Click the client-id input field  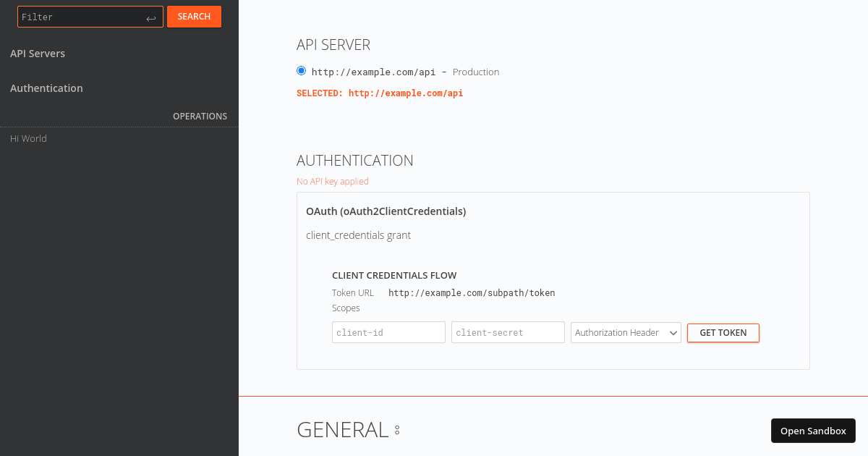(388, 332)
